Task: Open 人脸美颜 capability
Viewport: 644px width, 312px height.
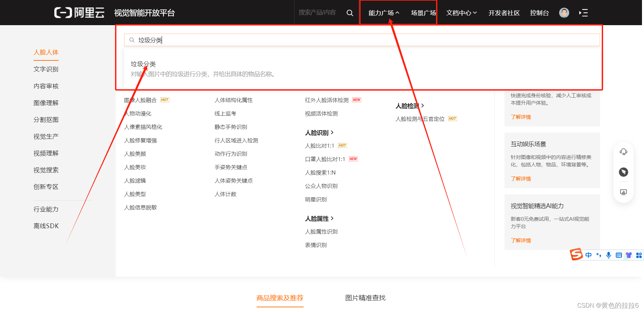Action: coord(135,154)
